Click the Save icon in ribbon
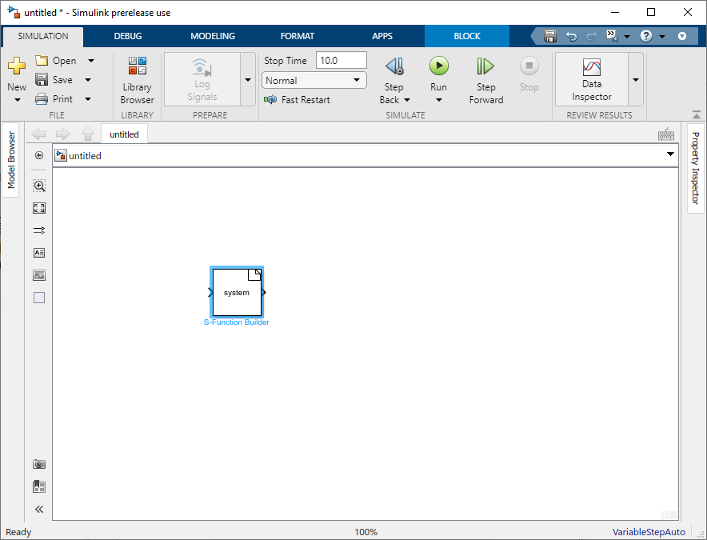 [41, 80]
